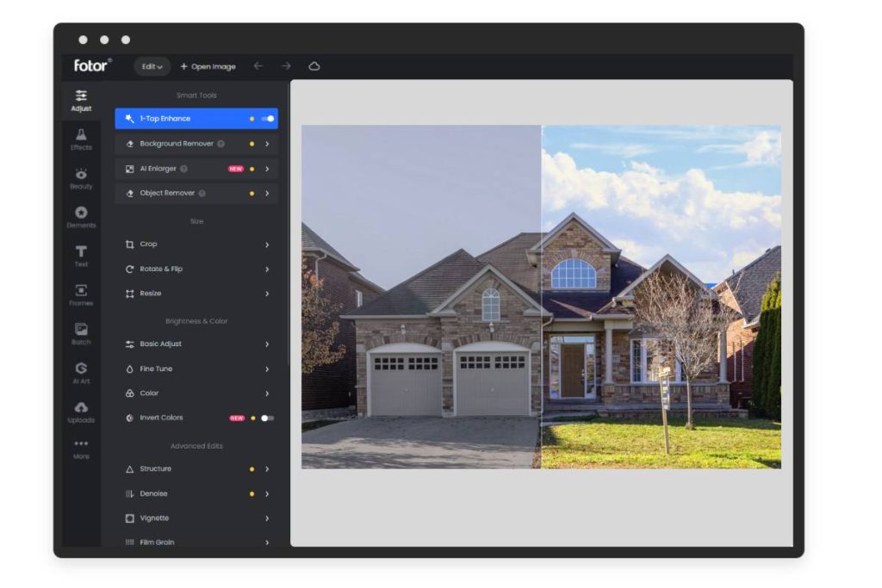Screen dimensions: 882x588
Task: Open the Edit dropdown menu
Action: tap(152, 66)
